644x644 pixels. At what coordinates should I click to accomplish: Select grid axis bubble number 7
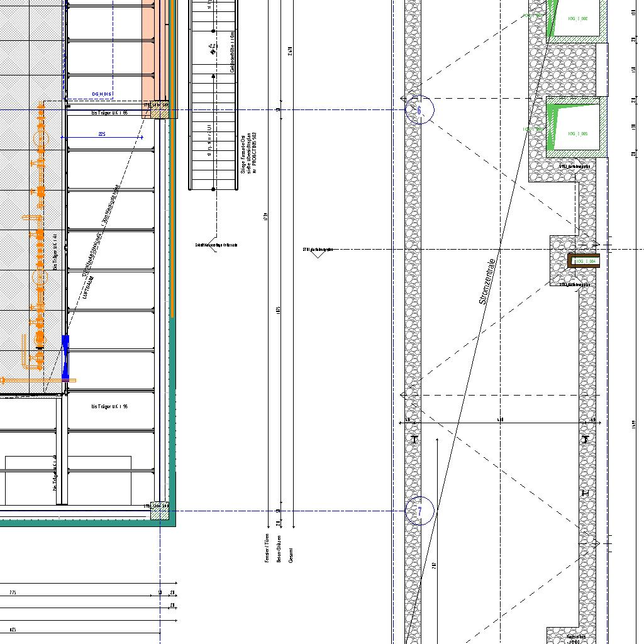(419, 511)
